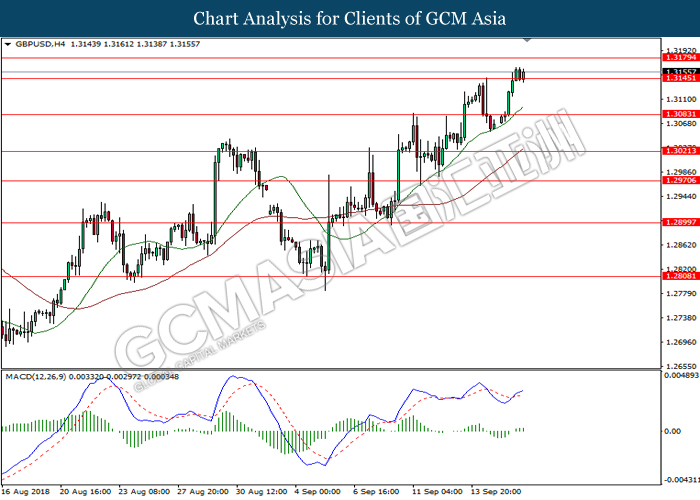Click the 1.27790 price axis value

tap(681, 293)
